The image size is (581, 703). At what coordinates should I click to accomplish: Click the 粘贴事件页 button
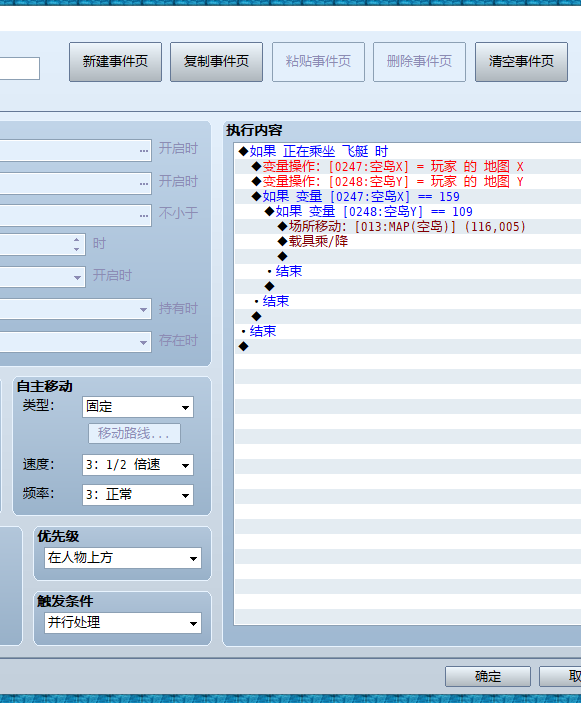coord(318,62)
